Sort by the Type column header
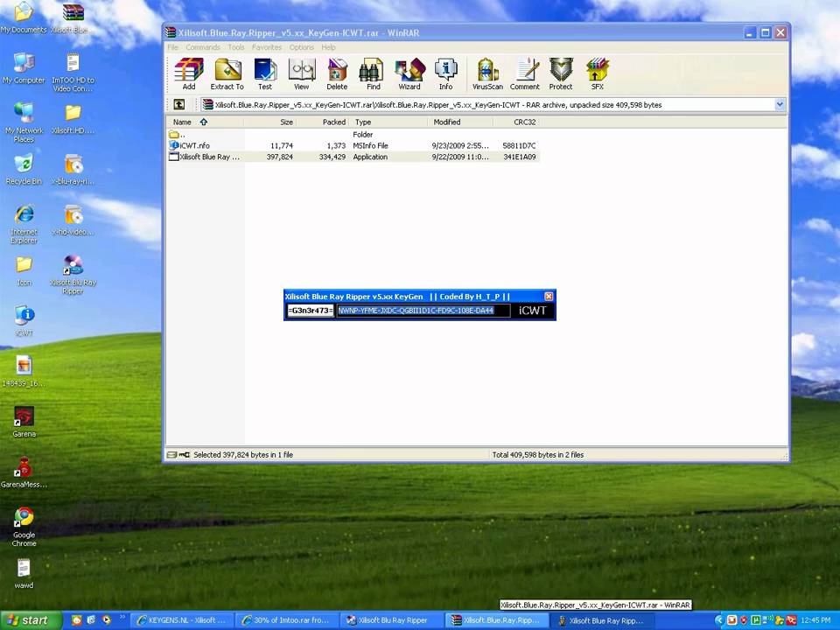This screenshot has height=630, width=840. pyautogui.click(x=388, y=122)
